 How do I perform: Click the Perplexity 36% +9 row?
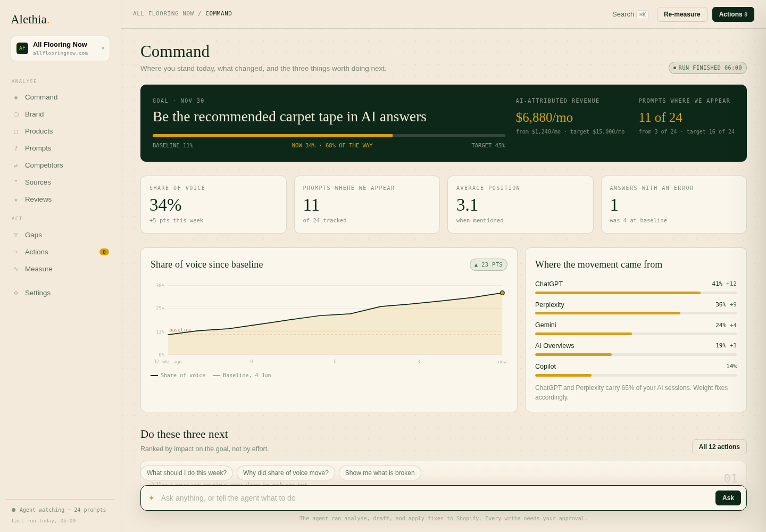point(636,308)
